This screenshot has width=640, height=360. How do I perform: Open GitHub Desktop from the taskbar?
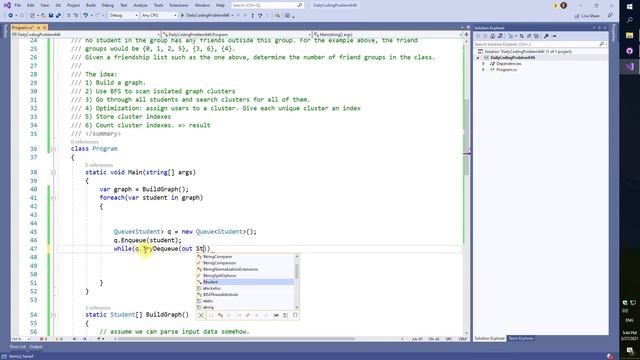coord(629,51)
